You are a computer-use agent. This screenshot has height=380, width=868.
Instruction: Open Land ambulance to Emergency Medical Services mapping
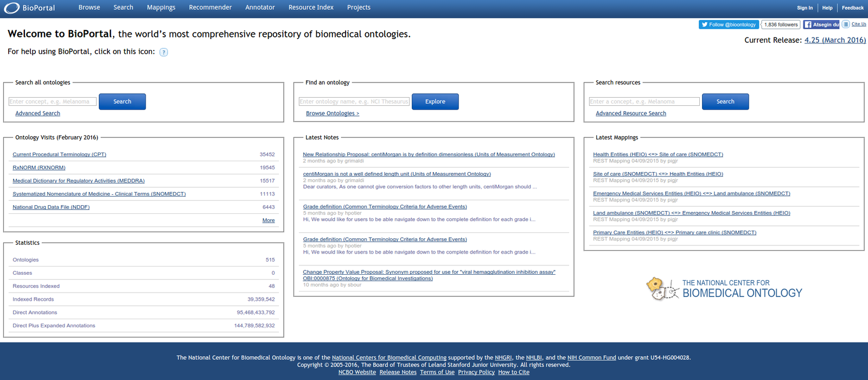[x=692, y=213]
